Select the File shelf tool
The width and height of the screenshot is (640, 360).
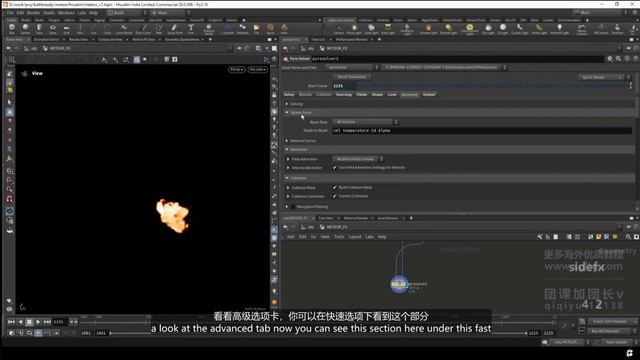(256, 29)
